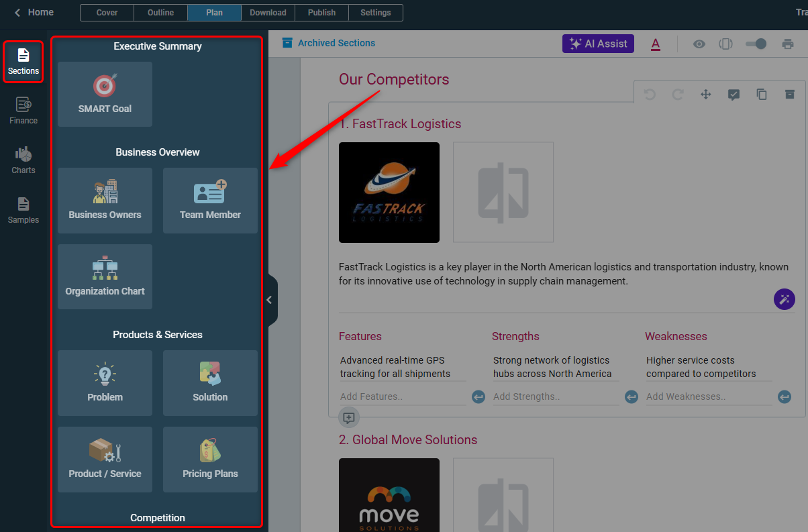Collapse the sections panel with chevron handle
Viewport: 808px width, 532px height.
(270, 300)
